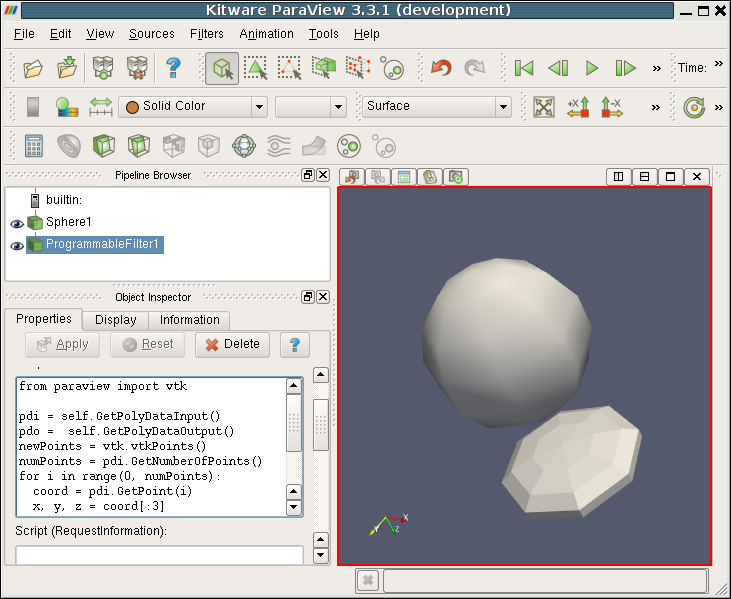This screenshot has height=599, width=731.
Task: Apply the Clip filter icon
Action: 104,146
